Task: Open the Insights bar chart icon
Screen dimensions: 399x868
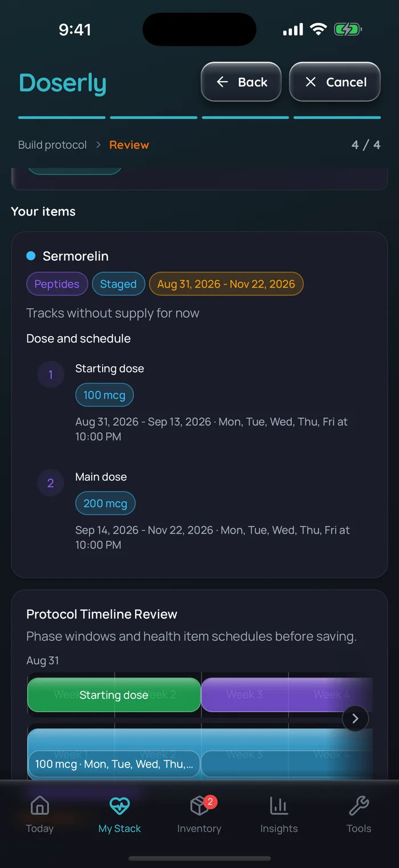Action: click(279, 806)
